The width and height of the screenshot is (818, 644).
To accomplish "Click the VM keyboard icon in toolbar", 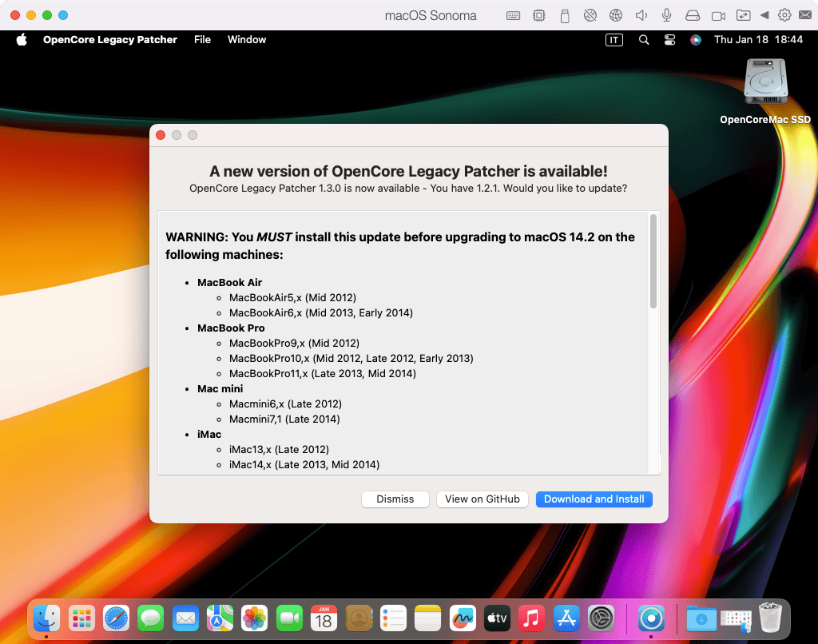I will click(514, 15).
